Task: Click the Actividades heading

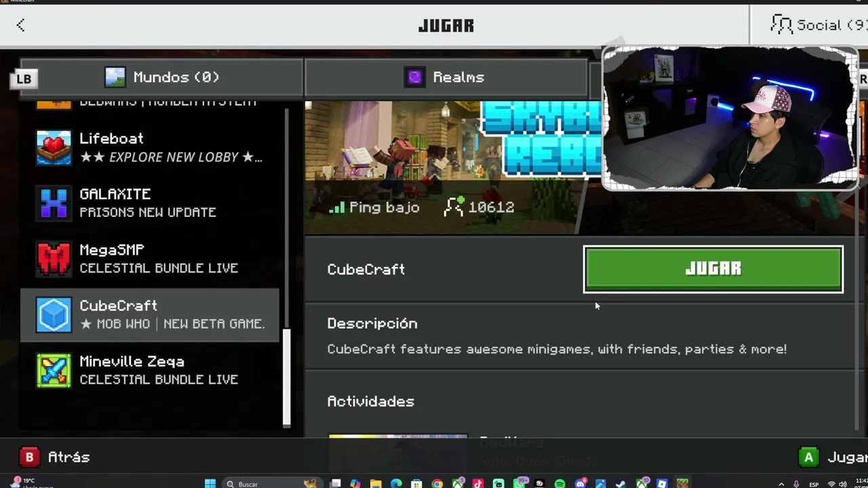Action: coord(370,402)
